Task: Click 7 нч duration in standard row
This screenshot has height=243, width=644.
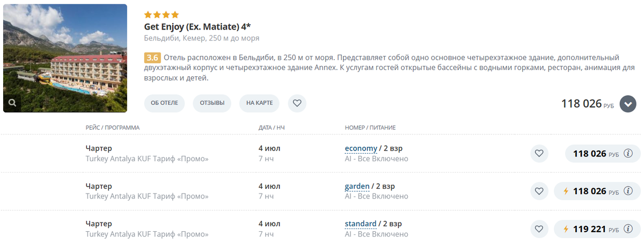Action: (266, 234)
